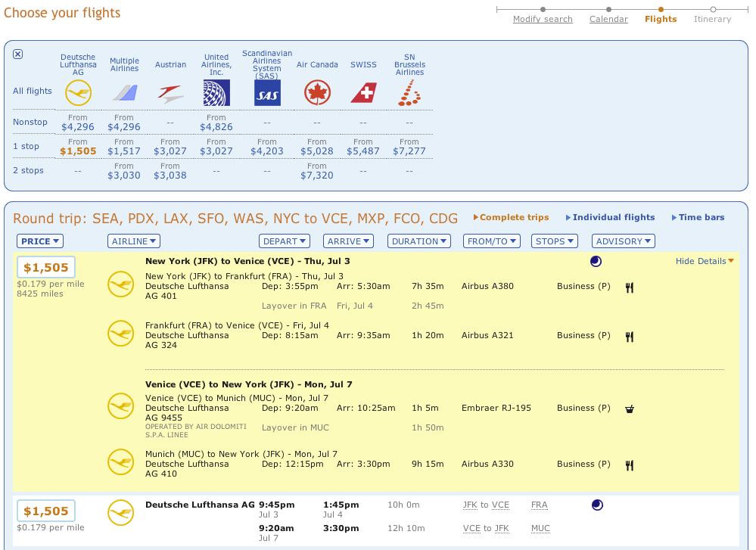The image size is (756, 550).
Task: Filter by 2 stops row label
Action: tap(28, 170)
